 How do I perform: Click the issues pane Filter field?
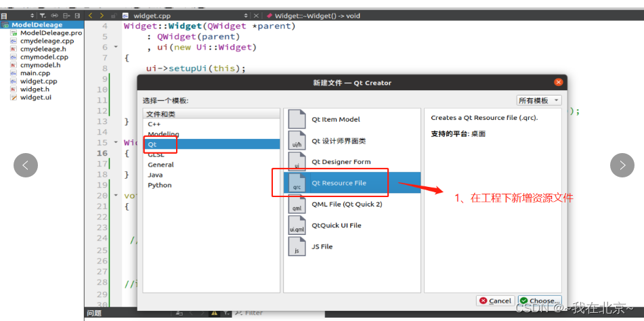pyautogui.click(x=277, y=313)
